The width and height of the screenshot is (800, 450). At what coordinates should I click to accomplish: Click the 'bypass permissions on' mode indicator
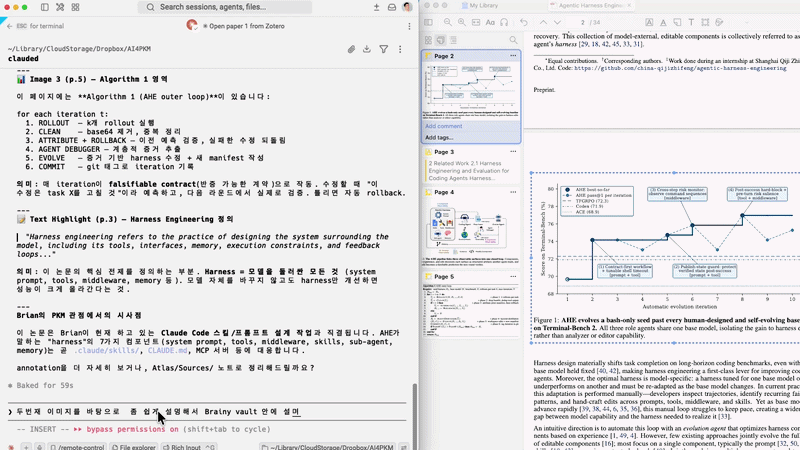[133, 429]
